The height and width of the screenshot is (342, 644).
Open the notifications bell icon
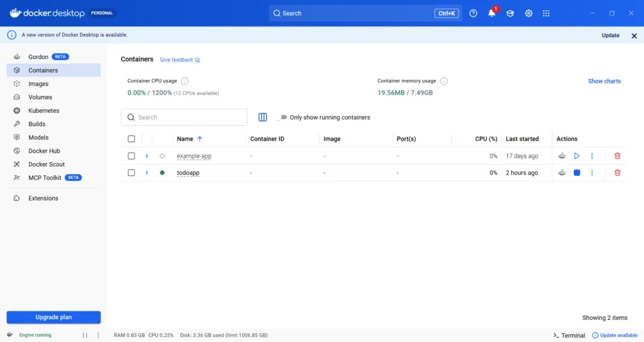[x=492, y=13]
